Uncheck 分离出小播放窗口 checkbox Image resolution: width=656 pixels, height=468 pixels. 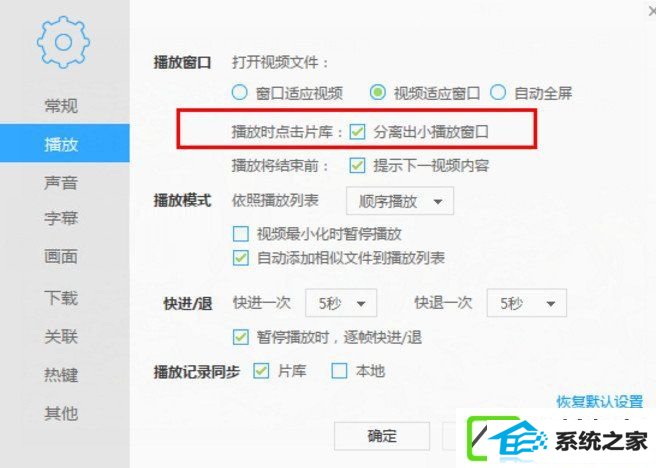(x=357, y=132)
